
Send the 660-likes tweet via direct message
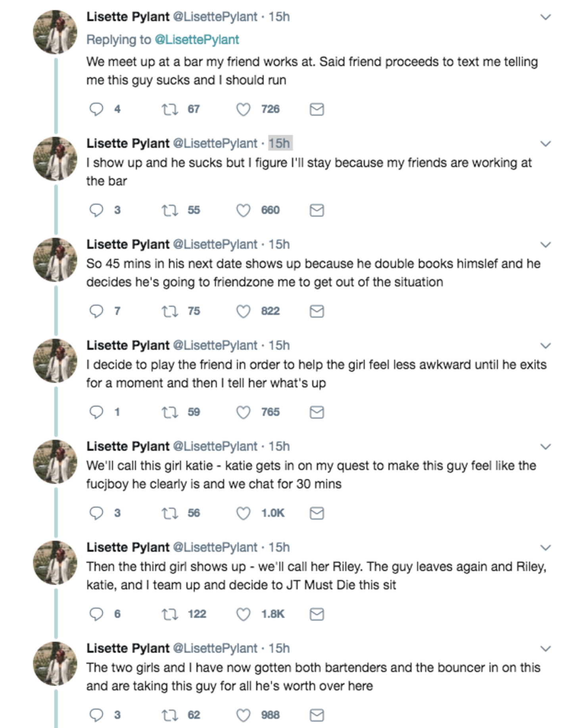(317, 210)
